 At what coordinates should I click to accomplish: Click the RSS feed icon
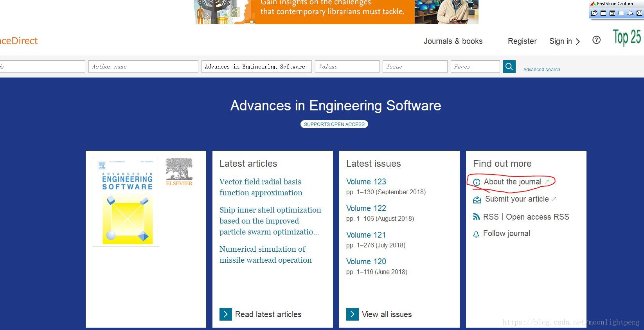pos(476,217)
